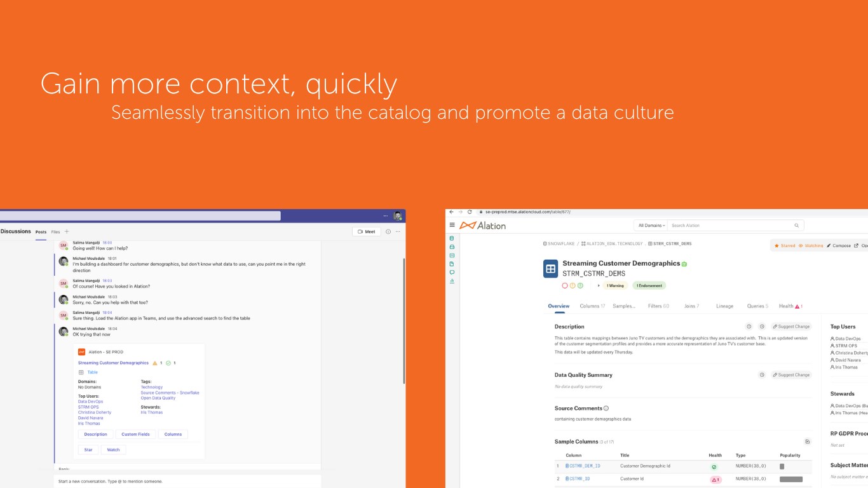Click Start a new conversation box
The image size is (868, 488).
187,482
